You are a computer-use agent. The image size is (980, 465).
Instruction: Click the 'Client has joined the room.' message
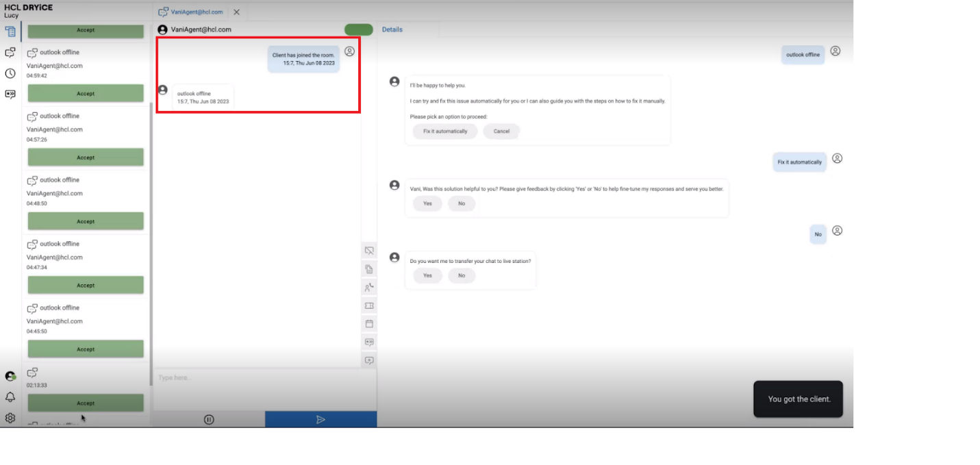(x=303, y=59)
